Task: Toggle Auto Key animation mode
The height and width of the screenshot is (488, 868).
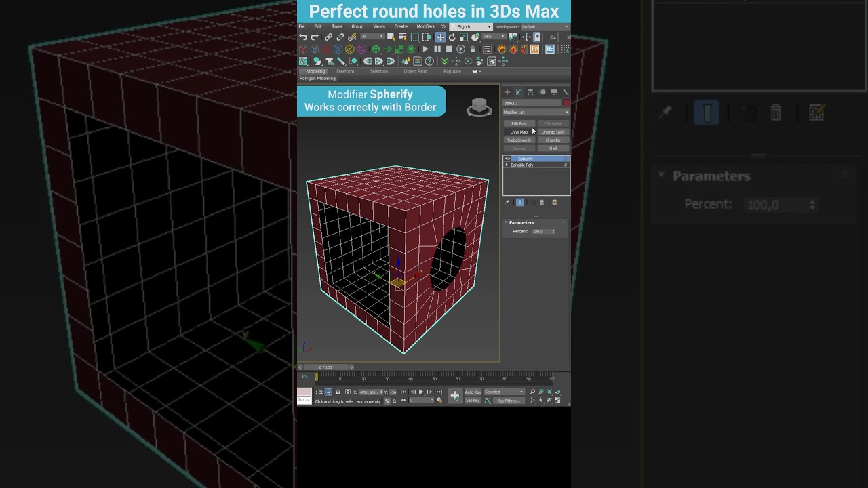Action: 473,392
